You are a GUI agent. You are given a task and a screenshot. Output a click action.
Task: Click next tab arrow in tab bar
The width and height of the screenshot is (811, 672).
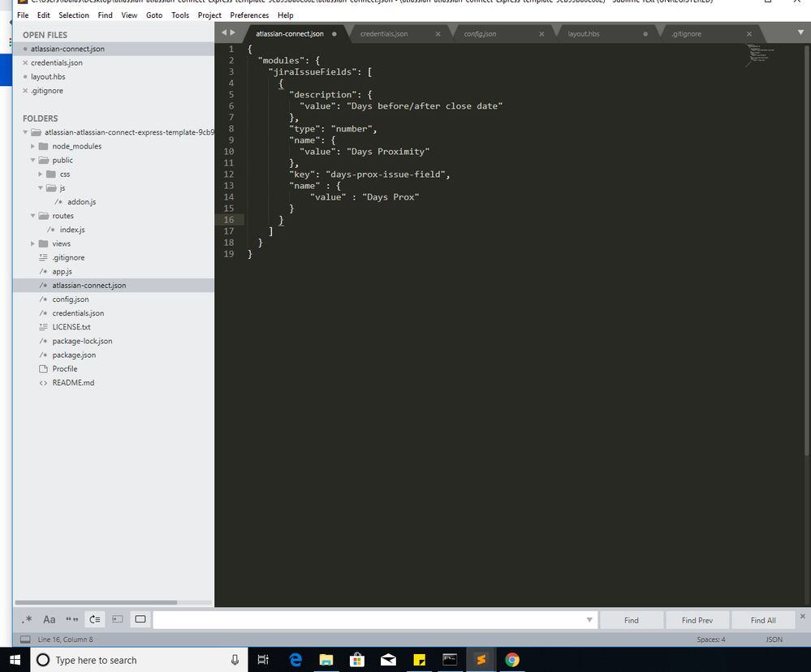click(233, 32)
